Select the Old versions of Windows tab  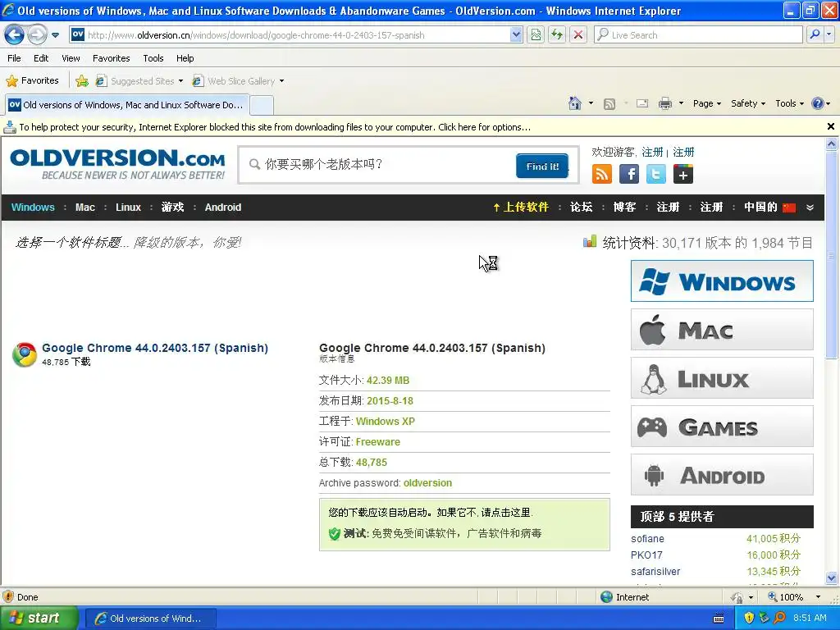127,104
